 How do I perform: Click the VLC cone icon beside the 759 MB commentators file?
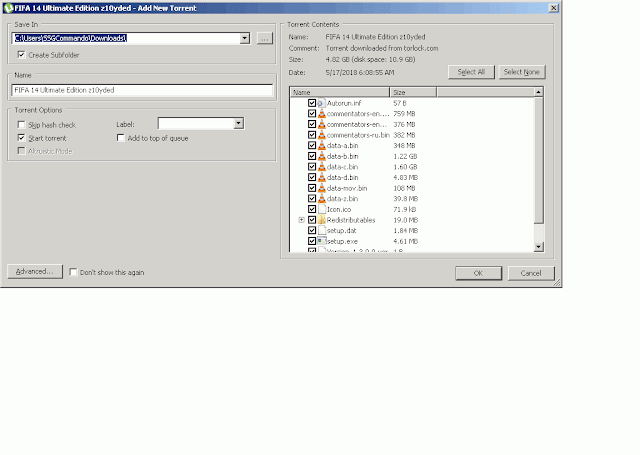[x=322, y=114]
